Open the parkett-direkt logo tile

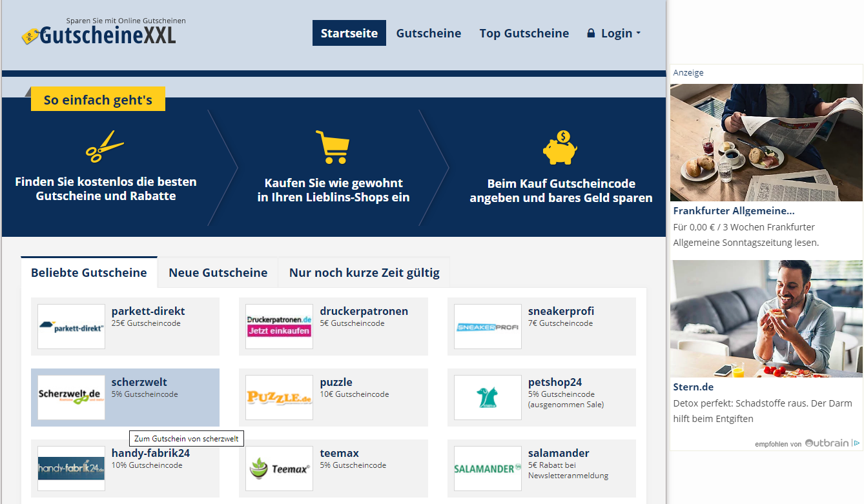pyautogui.click(x=71, y=327)
